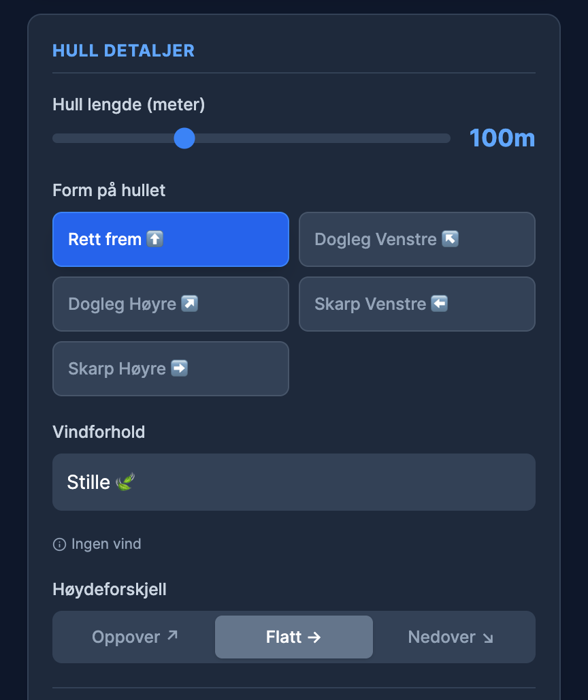This screenshot has width=588, height=700.
Task: Click the left arrow icon on Skarp Venstre
Action: click(x=440, y=304)
